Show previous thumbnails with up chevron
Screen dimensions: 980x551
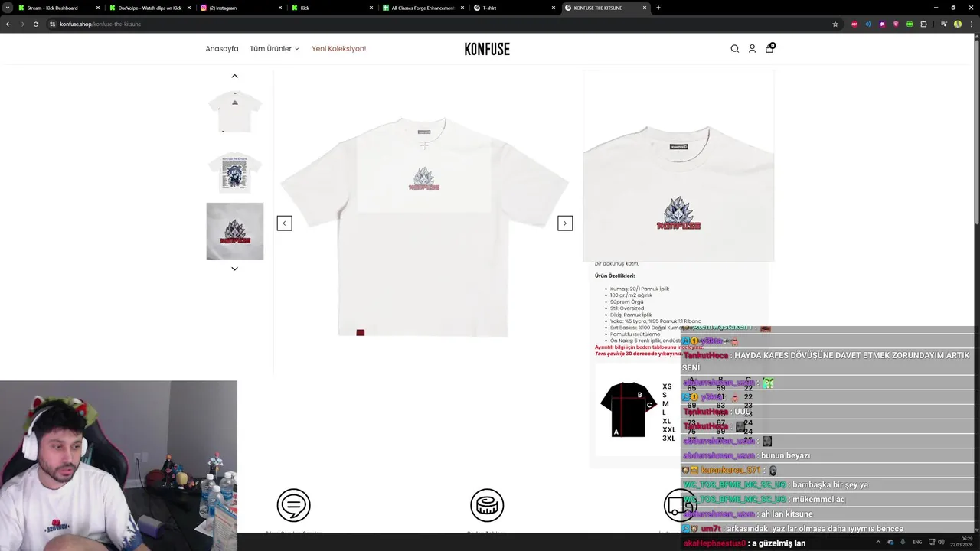(x=235, y=76)
